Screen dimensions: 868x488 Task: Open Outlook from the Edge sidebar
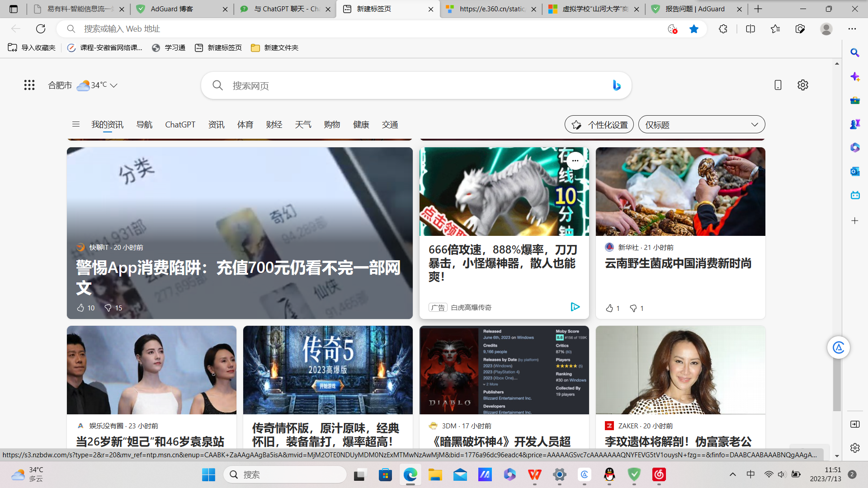coord(855,171)
